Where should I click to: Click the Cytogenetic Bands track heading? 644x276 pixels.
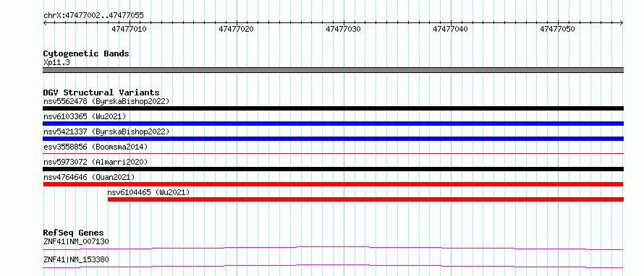point(86,53)
